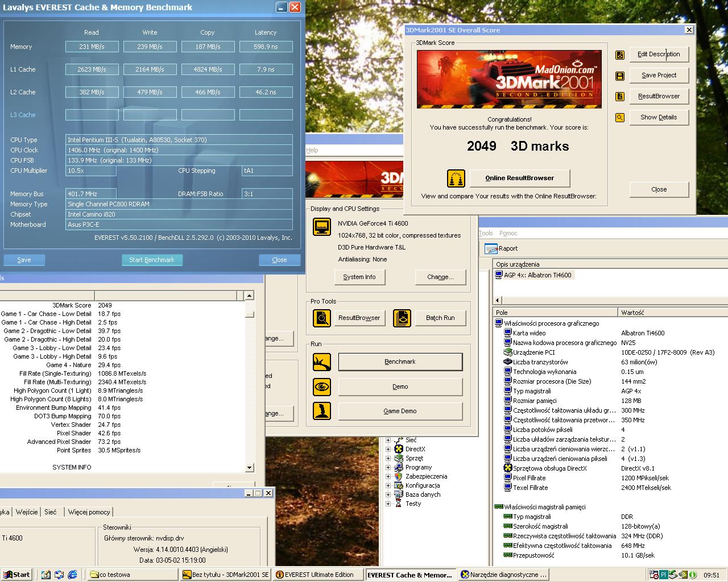
Task: Expand the Testy tree node
Action: [388, 504]
